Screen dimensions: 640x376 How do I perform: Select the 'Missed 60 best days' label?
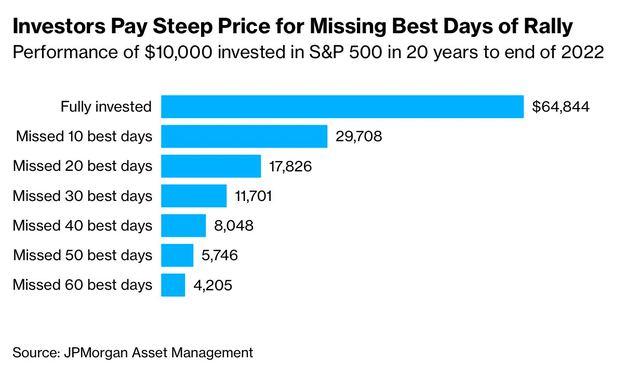(x=82, y=285)
